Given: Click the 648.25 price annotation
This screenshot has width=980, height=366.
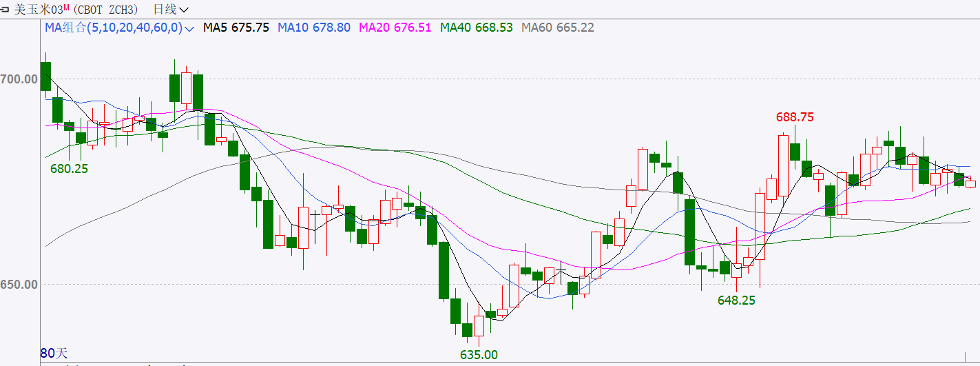Looking at the screenshot, I should point(736,301).
